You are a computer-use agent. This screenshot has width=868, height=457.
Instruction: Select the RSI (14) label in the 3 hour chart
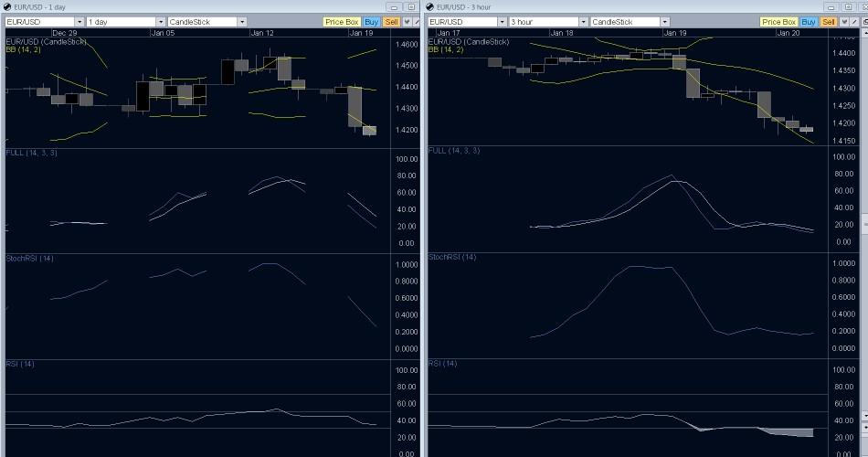click(442, 364)
